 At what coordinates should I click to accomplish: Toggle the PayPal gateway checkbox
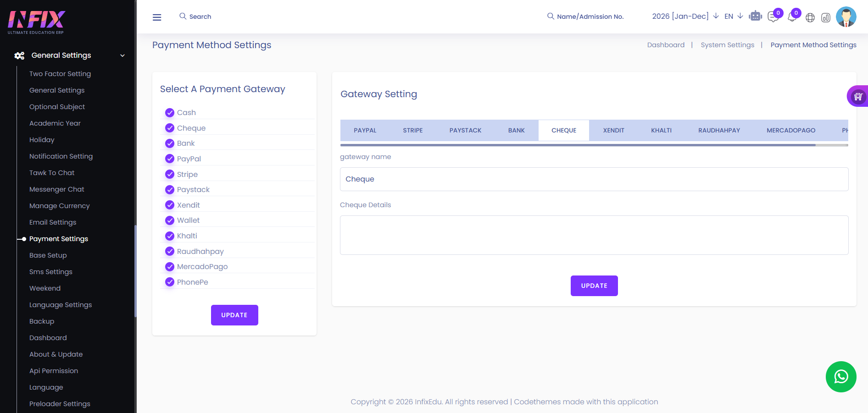click(170, 159)
